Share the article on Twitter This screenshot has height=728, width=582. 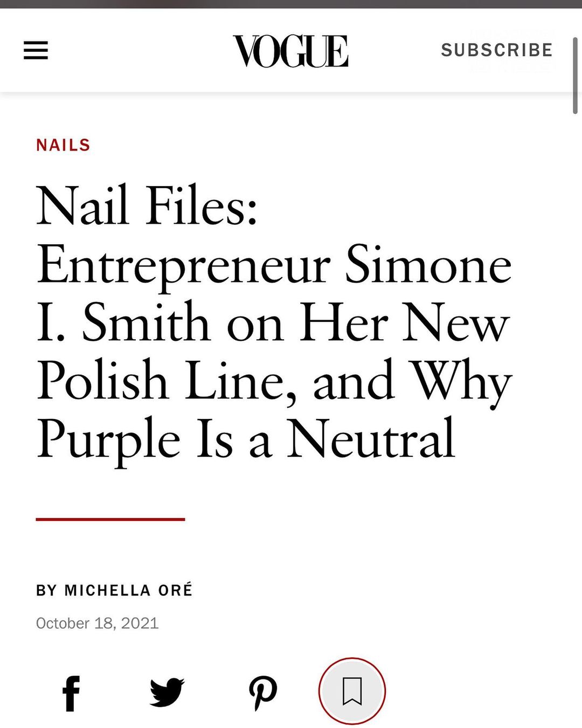click(x=167, y=692)
